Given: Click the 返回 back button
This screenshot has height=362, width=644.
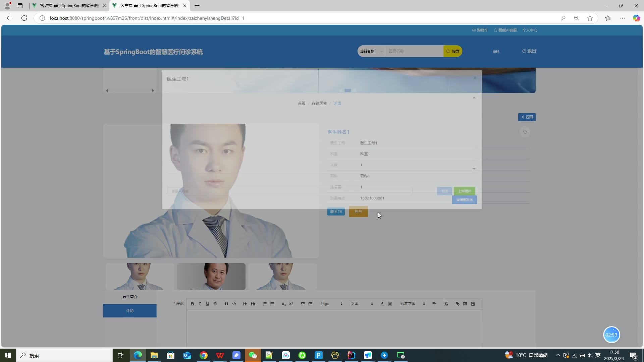Looking at the screenshot, I should coord(527,117).
